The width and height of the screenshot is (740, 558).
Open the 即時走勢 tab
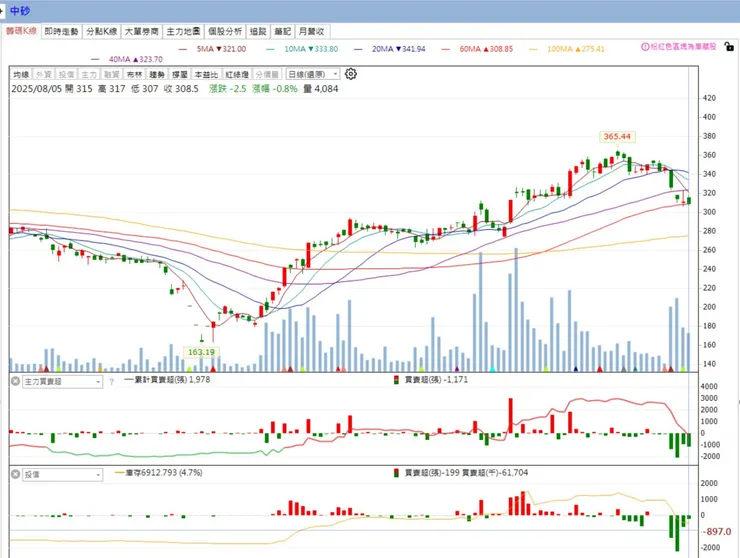(x=61, y=32)
